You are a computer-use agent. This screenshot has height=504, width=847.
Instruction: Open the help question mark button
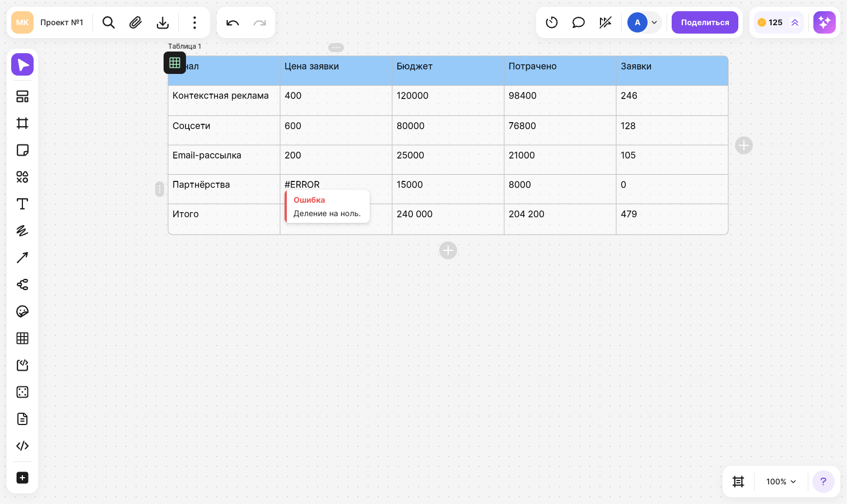point(823,482)
